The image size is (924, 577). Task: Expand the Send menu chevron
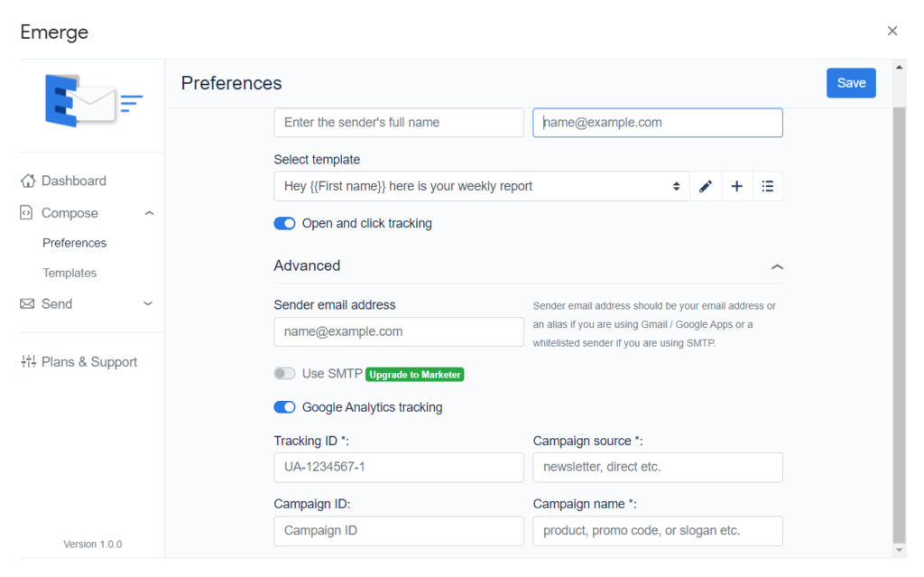[x=148, y=304]
